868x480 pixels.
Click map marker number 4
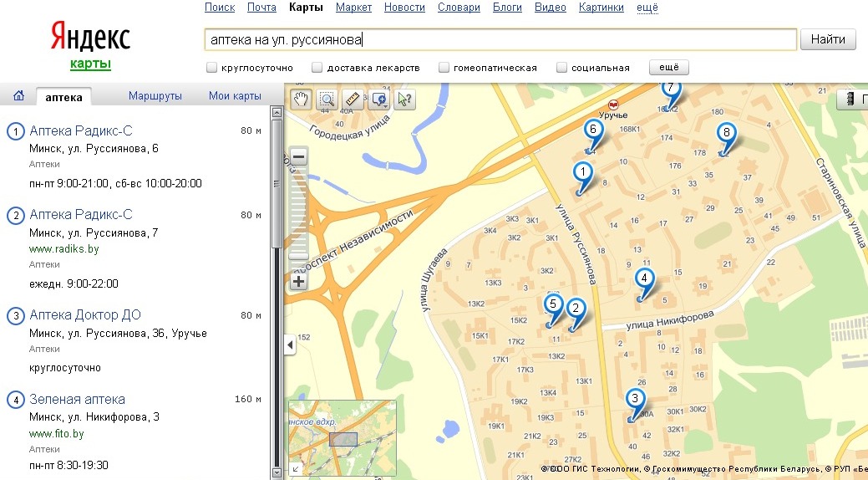point(644,277)
